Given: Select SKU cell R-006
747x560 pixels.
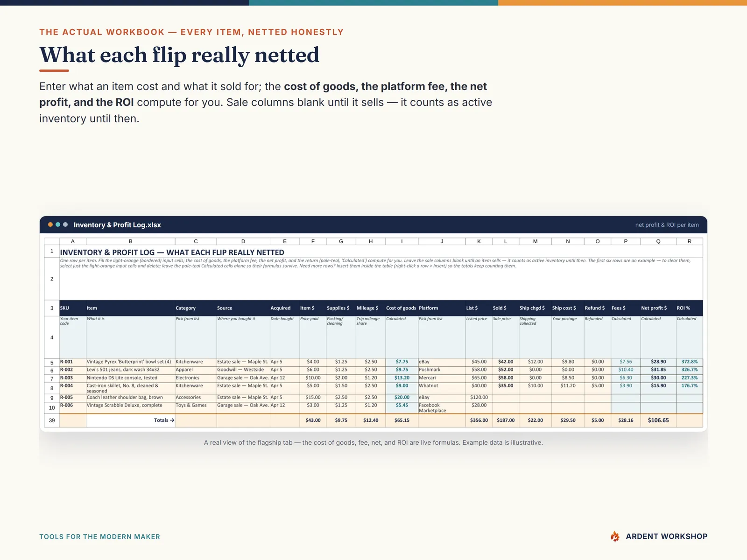Looking at the screenshot, I should coord(73,408).
